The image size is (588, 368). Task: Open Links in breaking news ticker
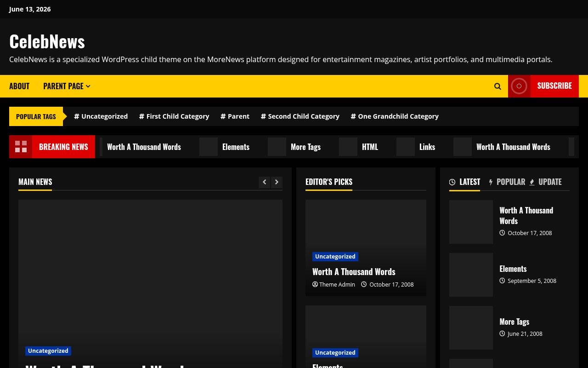[x=427, y=147]
